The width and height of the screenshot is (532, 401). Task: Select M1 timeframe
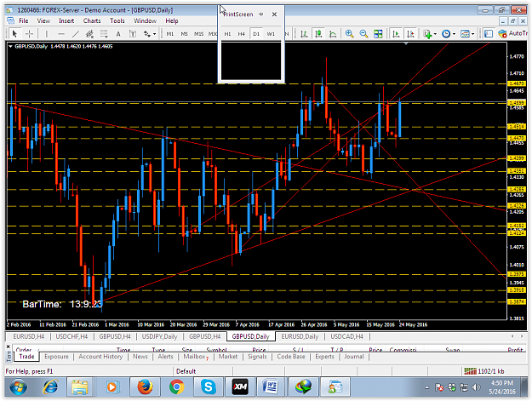[170, 33]
